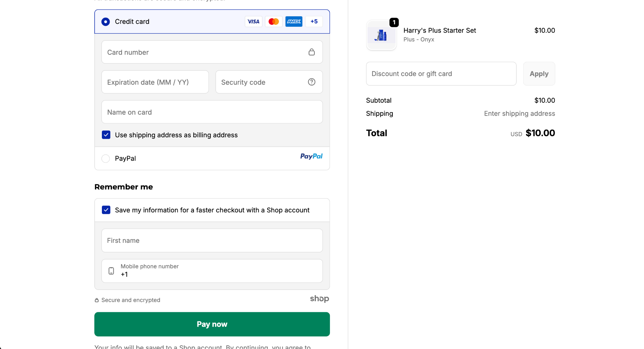Click the Visa card icon
This screenshot has height=349, width=644.
[x=253, y=21]
